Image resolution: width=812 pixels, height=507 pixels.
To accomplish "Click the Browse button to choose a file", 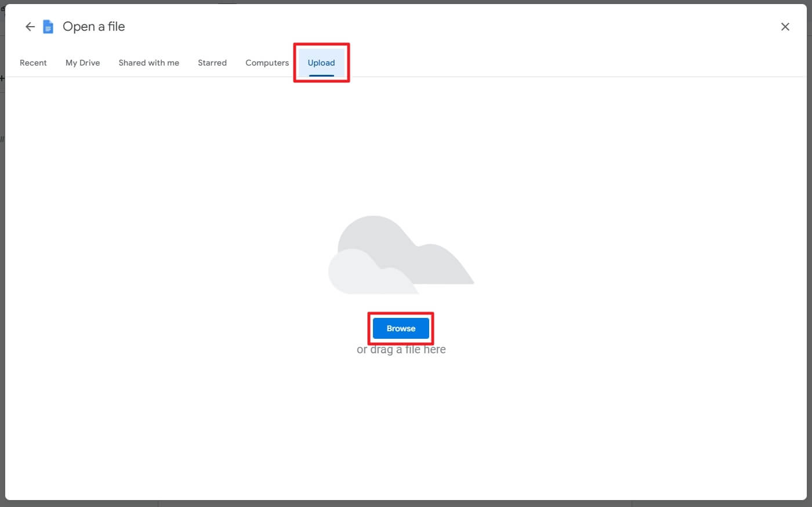I will [x=400, y=328].
